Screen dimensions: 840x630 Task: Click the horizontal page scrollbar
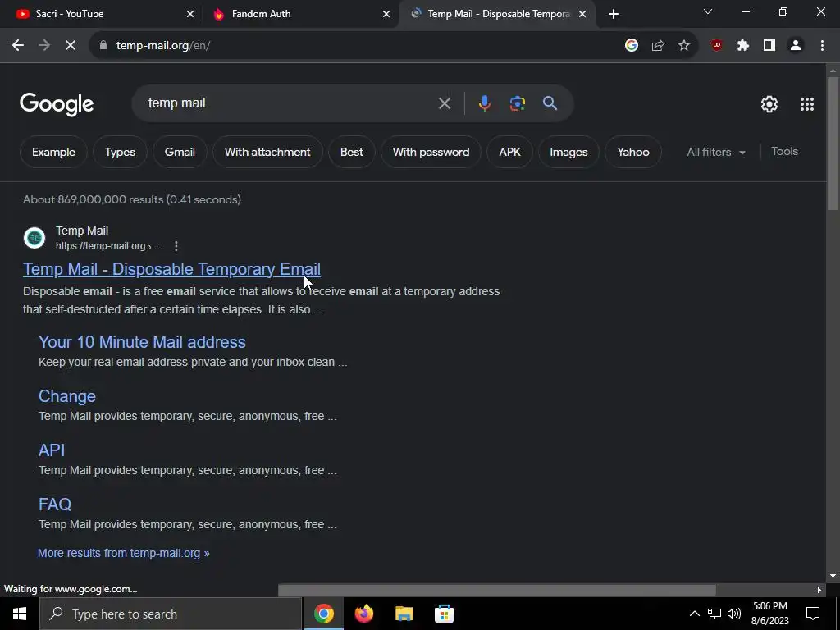pos(496,590)
